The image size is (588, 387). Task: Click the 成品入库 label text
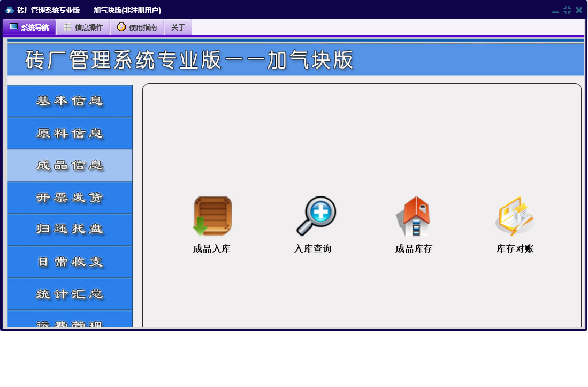(212, 248)
